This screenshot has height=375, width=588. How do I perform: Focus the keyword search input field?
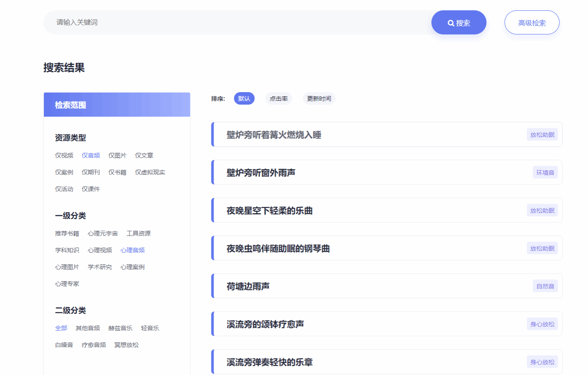click(237, 22)
